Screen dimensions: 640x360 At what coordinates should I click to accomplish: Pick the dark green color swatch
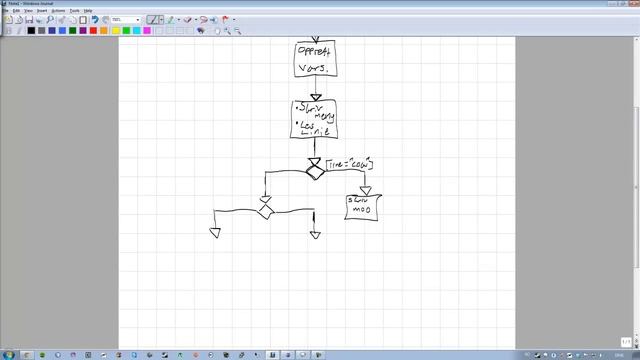point(73,31)
